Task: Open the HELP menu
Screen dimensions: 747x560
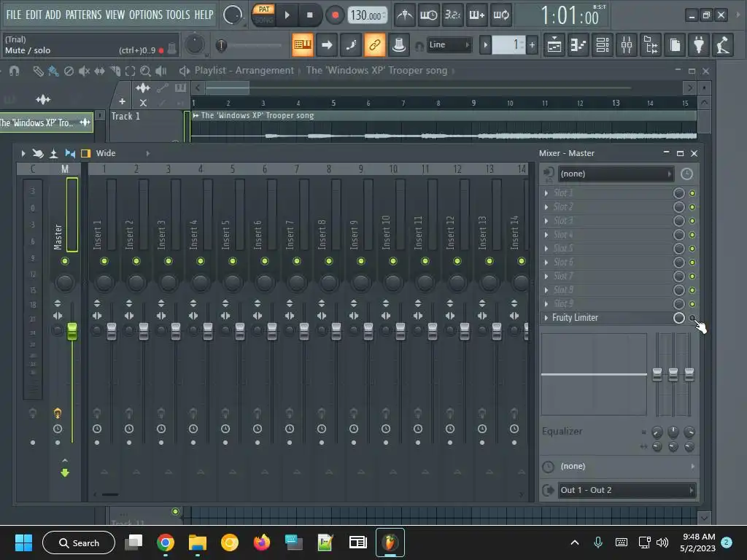Action: 204,15
